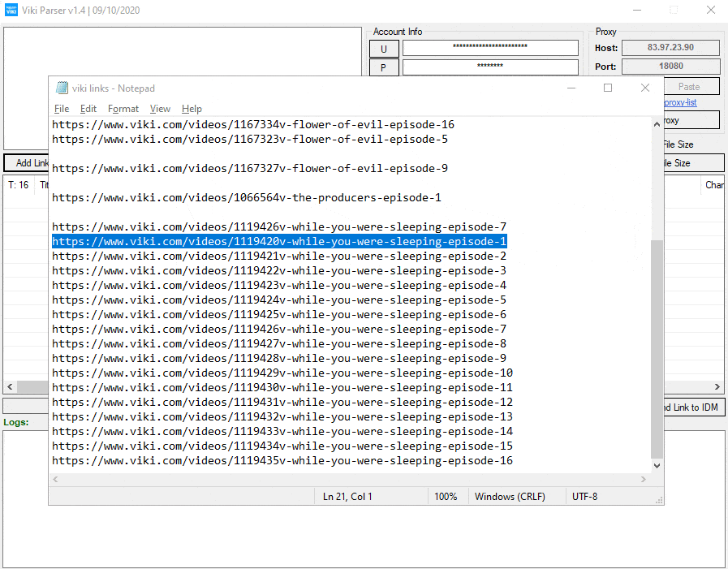
Task: Click the 1119429v while-you-were-sleeping-episode-10 line
Action: (282, 373)
